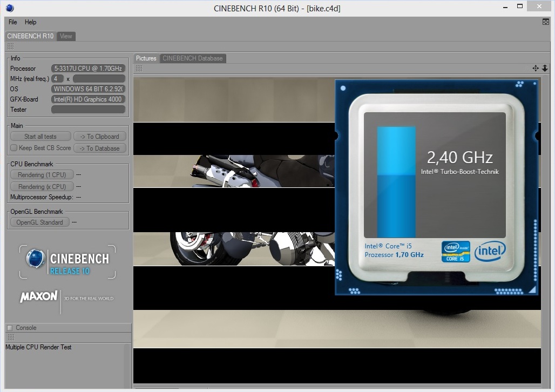The width and height of the screenshot is (555, 392).
Task: Click the zoom viewport down-arrow icon
Action: click(x=545, y=69)
